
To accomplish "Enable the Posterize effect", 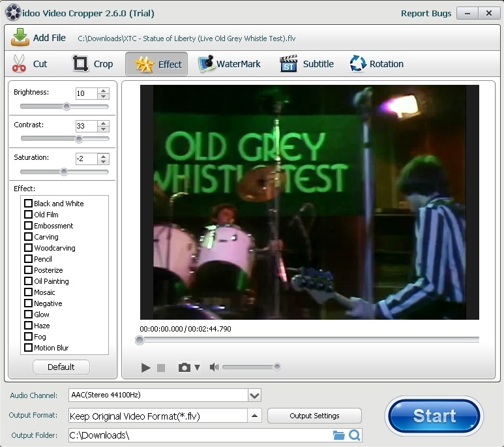I will click(x=28, y=270).
